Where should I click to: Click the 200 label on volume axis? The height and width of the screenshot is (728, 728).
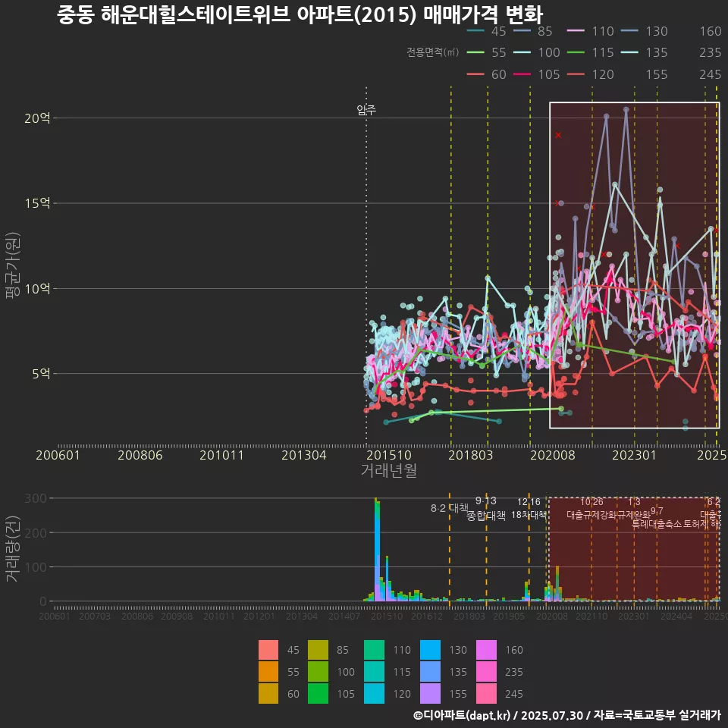point(36,532)
